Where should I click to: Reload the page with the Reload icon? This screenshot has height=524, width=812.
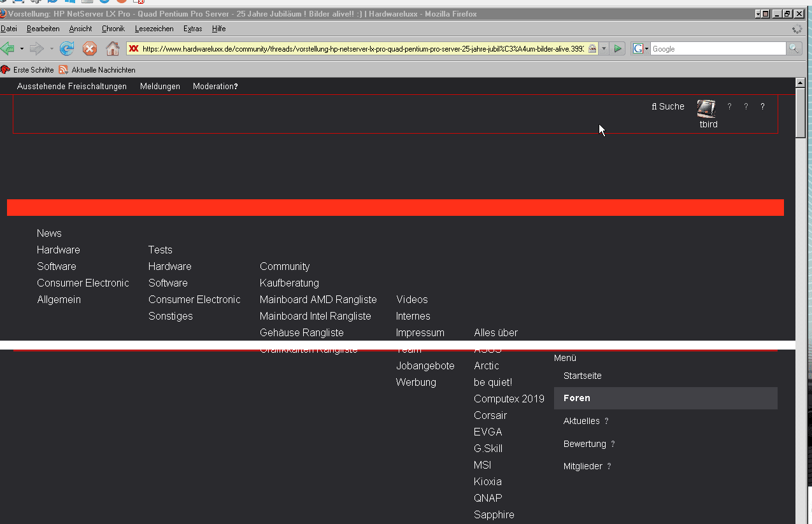pyautogui.click(x=67, y=48)
